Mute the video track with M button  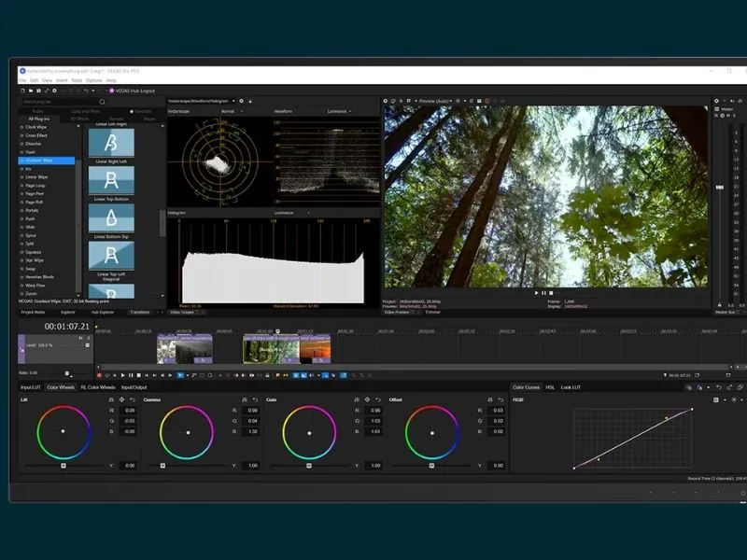[81, 338]
